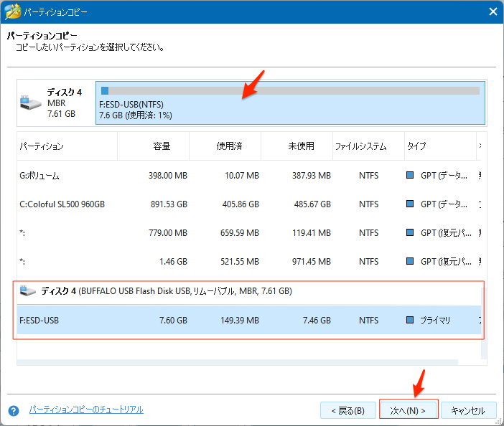This screenshot has height=426, width=504.
Task: Click the blue help question mark icon
Action: pyautogui.click(x=13, y=411)
